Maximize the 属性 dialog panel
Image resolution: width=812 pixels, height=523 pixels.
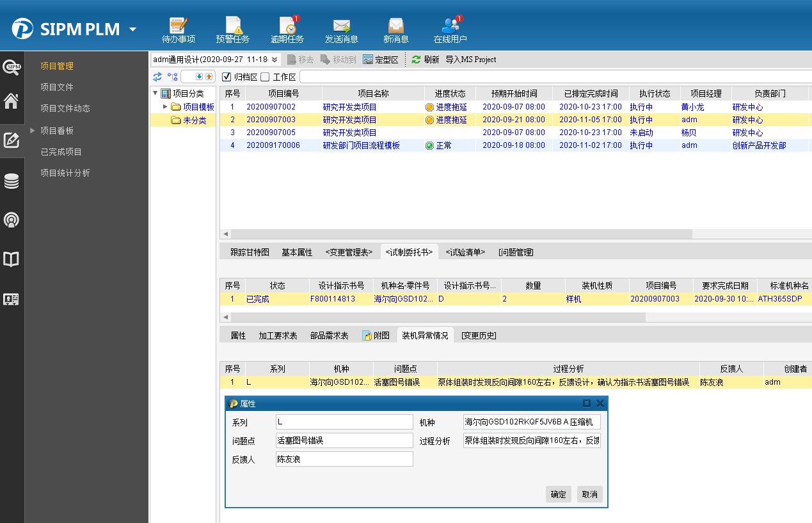click(x=587, y=403)
